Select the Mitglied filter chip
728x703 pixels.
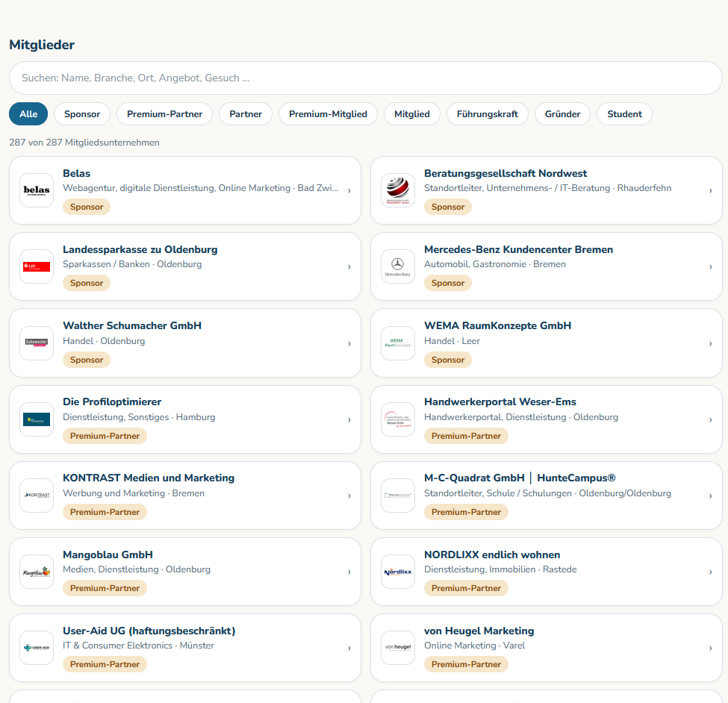(412, 114)
